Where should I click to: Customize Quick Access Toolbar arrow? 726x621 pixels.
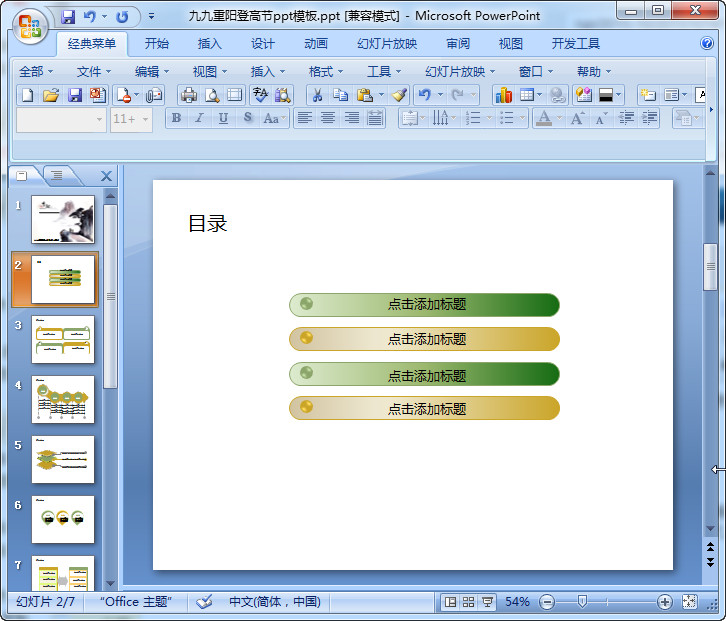[x=151, y=17]
